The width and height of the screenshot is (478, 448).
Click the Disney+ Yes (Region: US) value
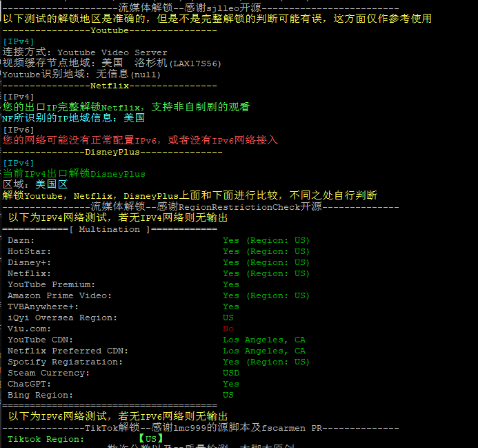pos(266,262)
